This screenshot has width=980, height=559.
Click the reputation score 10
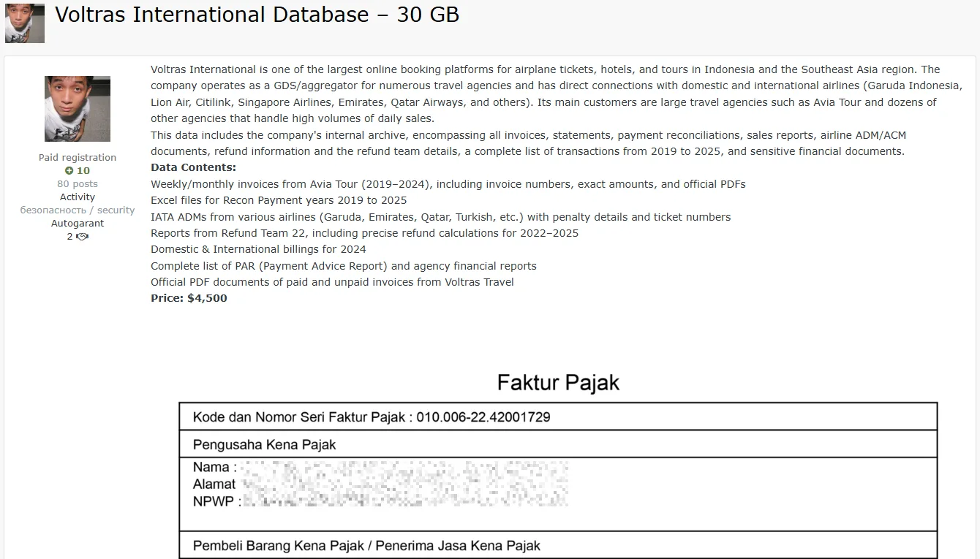pos(83,171)
